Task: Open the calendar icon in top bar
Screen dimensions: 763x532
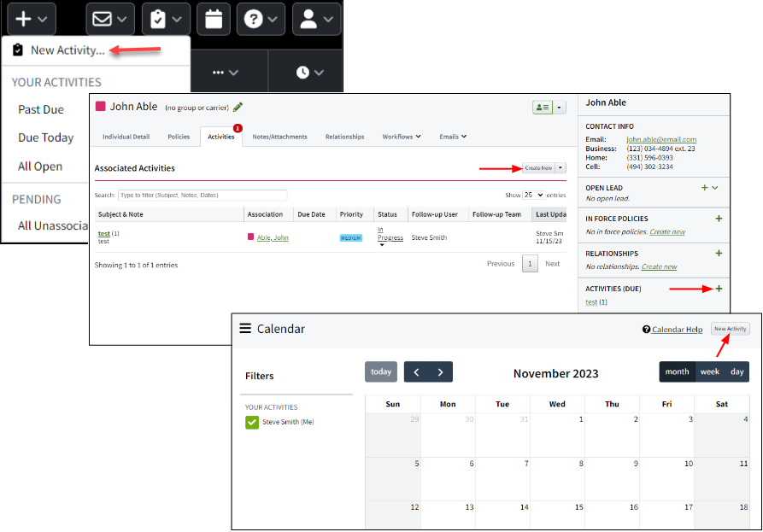Action: pyautogui.click(x=214, y=19)
